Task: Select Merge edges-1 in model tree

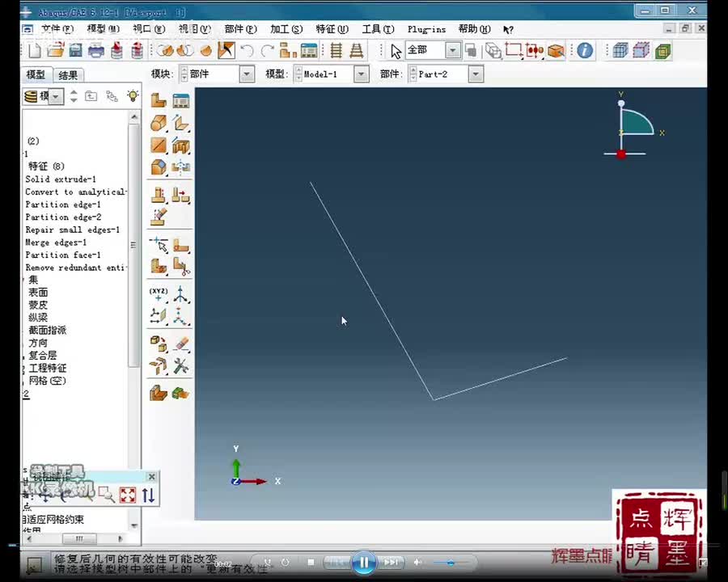Action: coord(56,242)
